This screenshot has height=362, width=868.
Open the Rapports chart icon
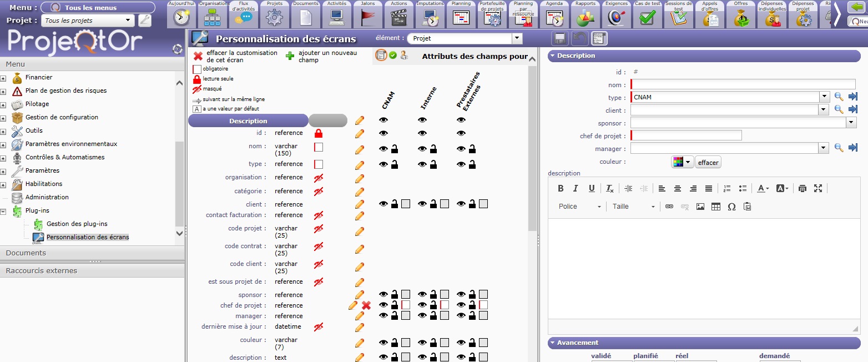585,18
